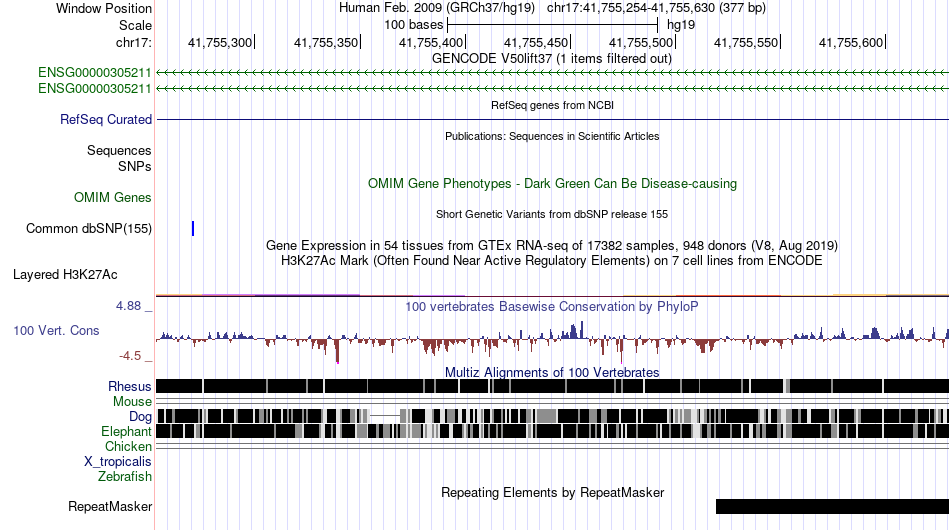950x530 pixels.
Task: Click the 41,755,400 ruler position
Action: click(x=431, y=42)
